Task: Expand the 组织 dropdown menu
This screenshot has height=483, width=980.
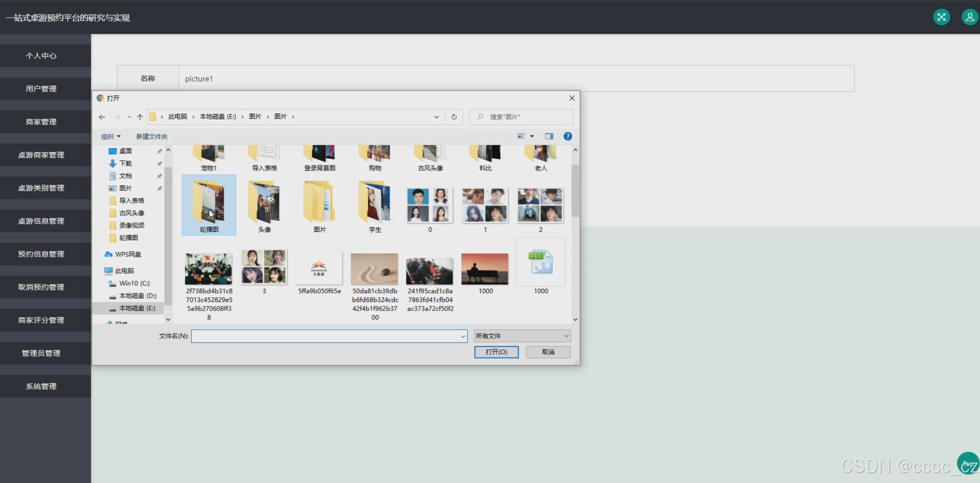Action: coord(111,136)
